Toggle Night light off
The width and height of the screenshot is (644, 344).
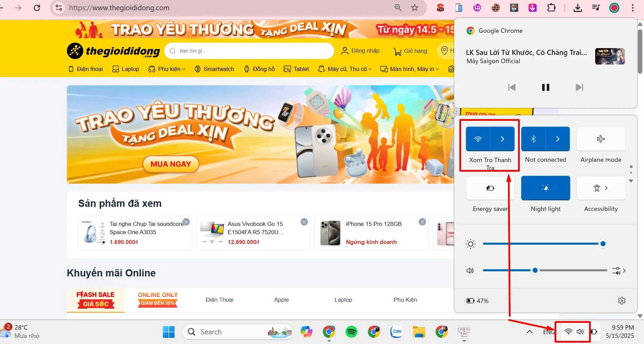point(545,188)
